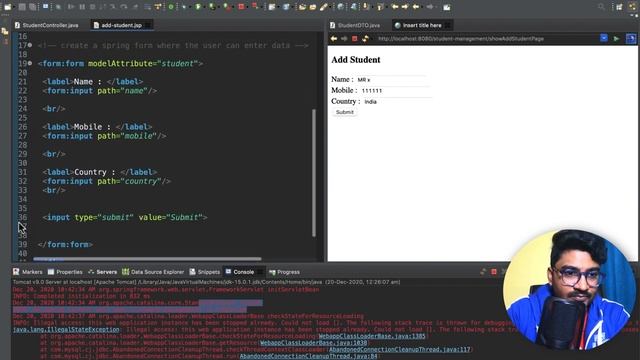Click the input type="submit" code line
This screenshot has width=640, height=360.
[125, 217]
